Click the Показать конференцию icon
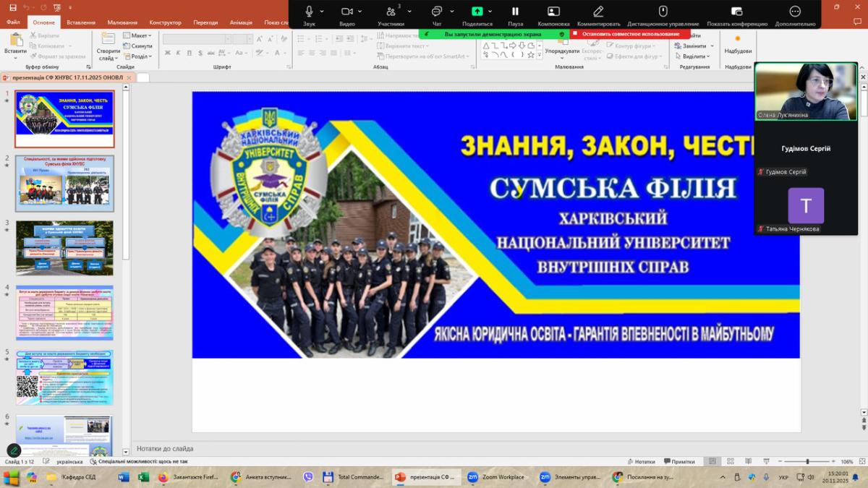The image size is (868, 488). (x=736, y=11)
